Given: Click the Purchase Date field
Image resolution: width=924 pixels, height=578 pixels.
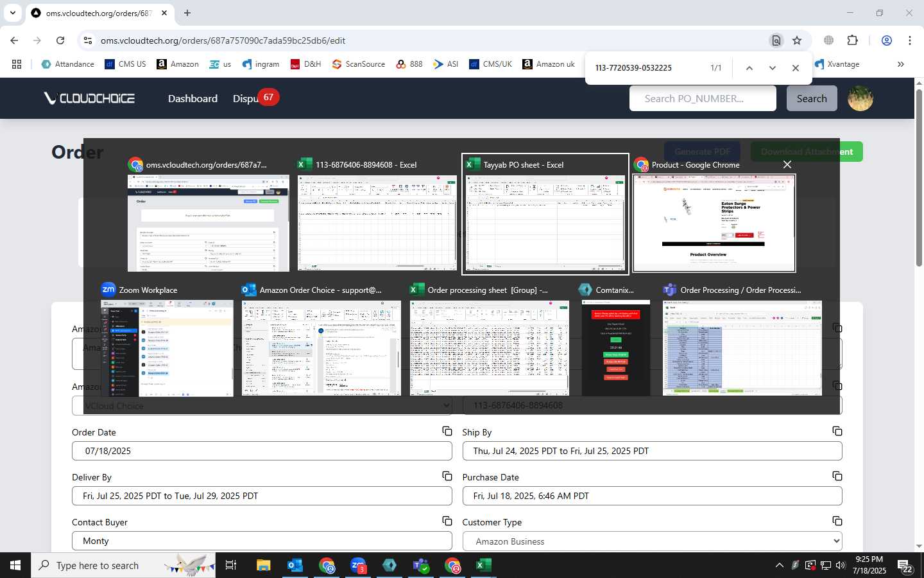Looking at the screenshot, I should coord(652,496).
